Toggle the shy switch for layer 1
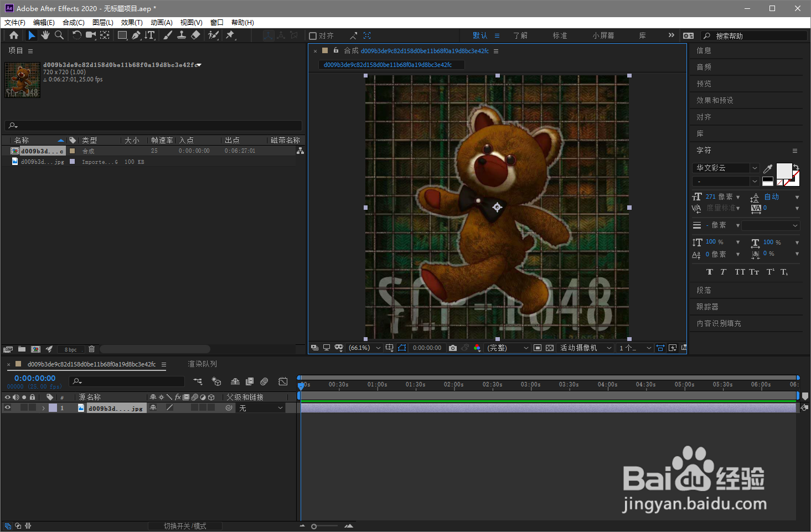 pyautogui.click(x=153, y=408)
